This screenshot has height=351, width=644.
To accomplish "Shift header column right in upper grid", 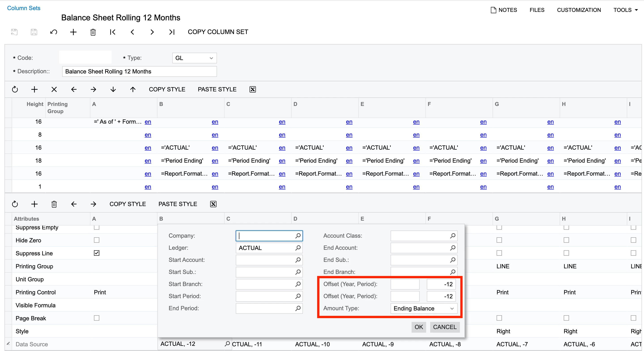I will click(94, 89).
